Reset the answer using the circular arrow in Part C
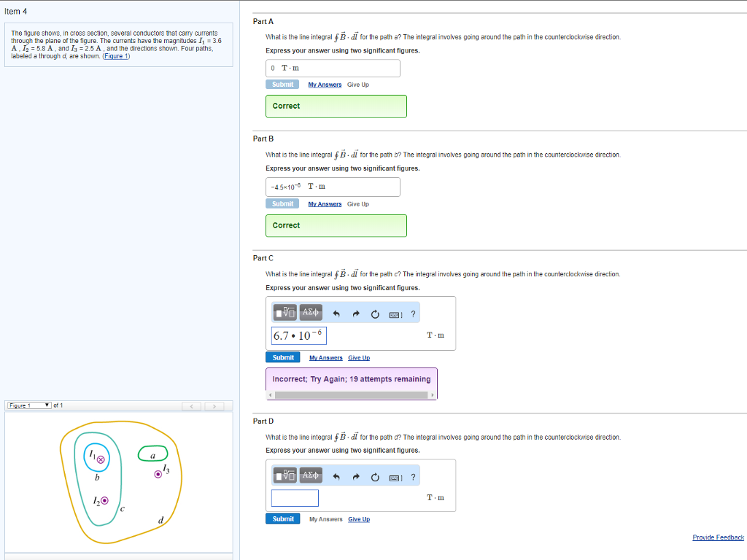This screenshot has width=747, height=560. [x=375, y=313]
